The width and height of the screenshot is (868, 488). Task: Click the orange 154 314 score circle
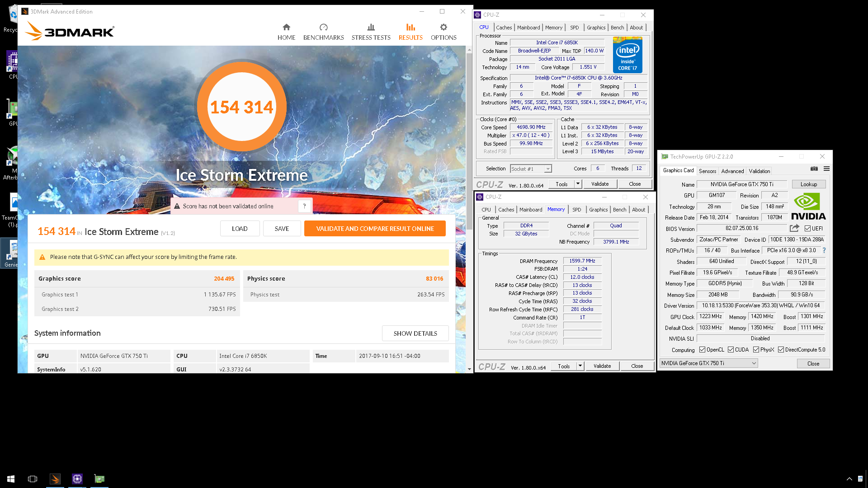[x=241, y=107]
